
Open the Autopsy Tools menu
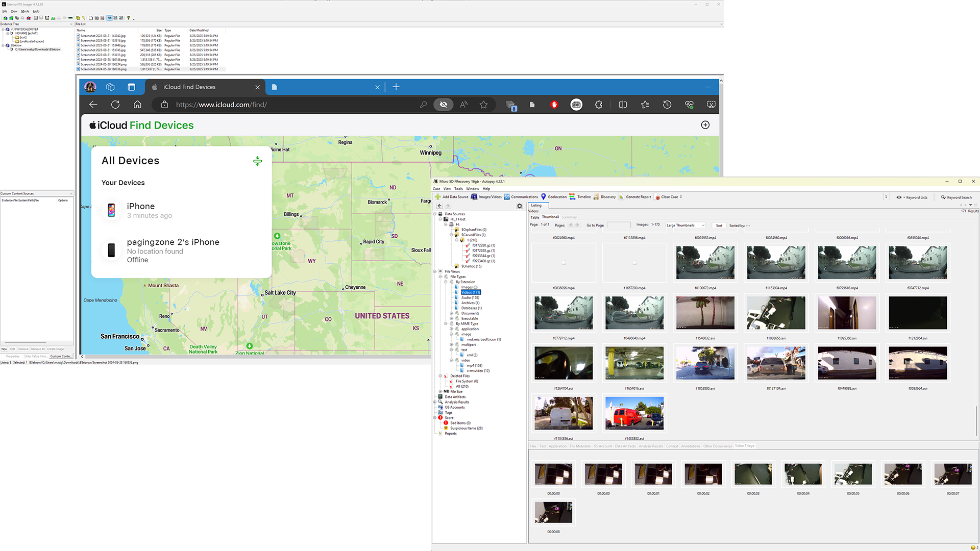pos(458,189)
